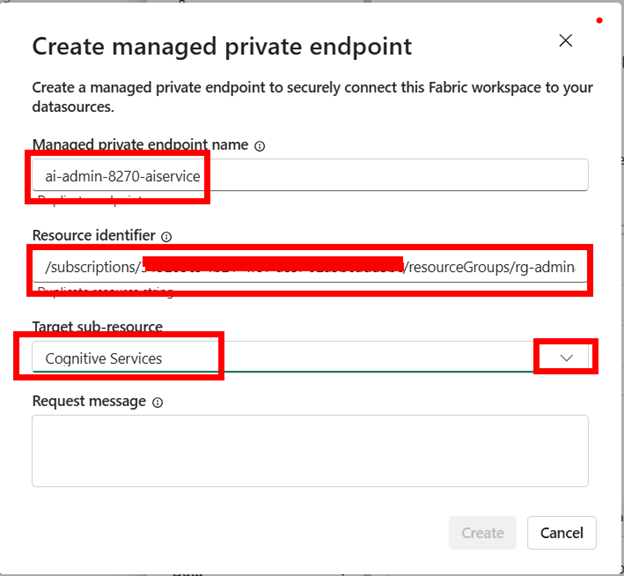Viewport: 624px width, 576px height.
Task: Click the dialog title heading text
Action: coord(222,47)
